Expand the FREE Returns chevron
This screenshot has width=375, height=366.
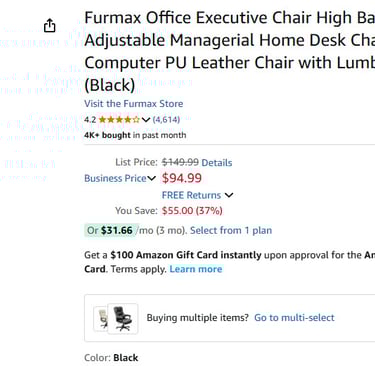pyautogui.click(x=229, y=195)
